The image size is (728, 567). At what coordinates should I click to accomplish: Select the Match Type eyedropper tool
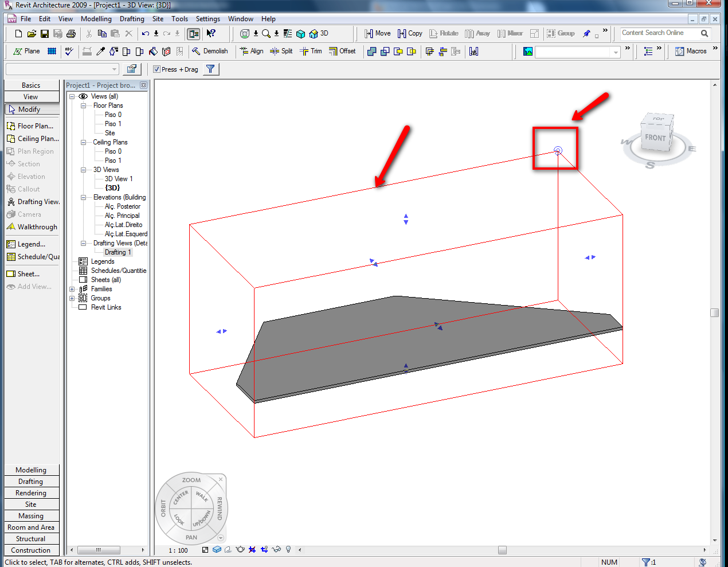(x=101, y=52)
